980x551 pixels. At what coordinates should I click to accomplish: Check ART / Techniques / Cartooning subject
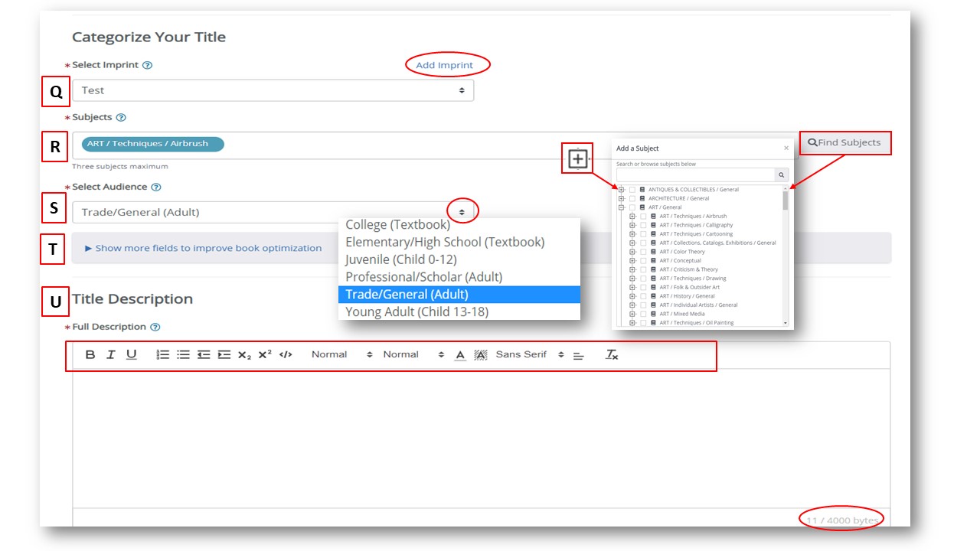tap(643, 234)
